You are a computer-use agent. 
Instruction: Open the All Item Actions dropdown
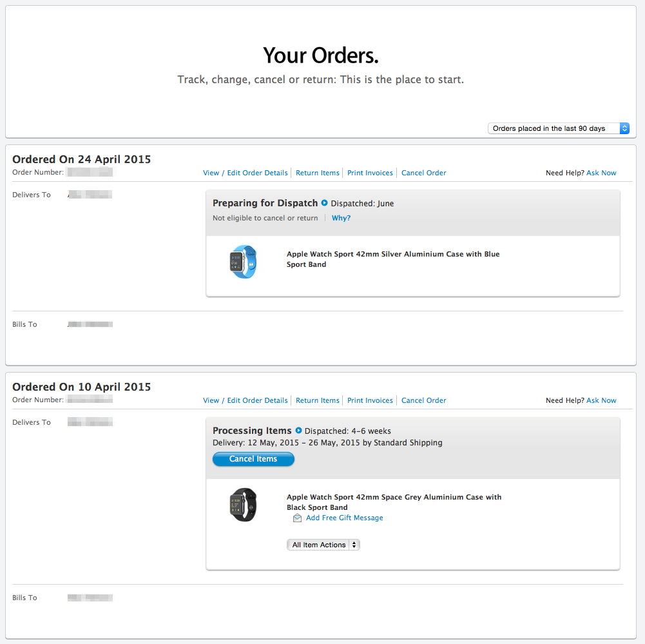point(323,545)
